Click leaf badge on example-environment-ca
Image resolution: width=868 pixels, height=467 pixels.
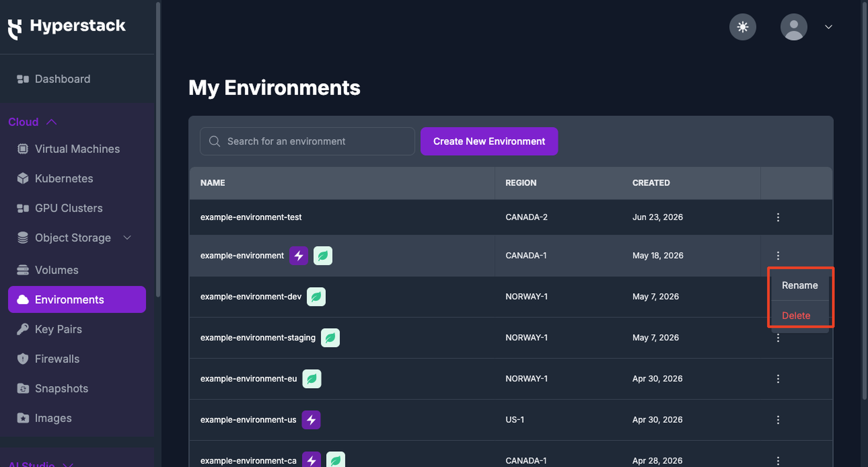[x=336, y=459]
